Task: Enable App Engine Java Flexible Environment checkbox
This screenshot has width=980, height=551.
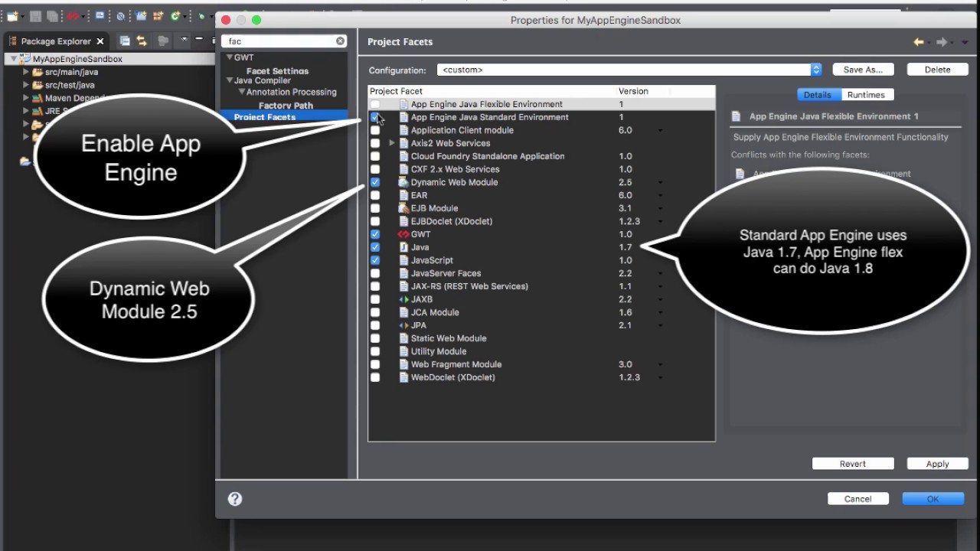Action: (x=375, y=104)
